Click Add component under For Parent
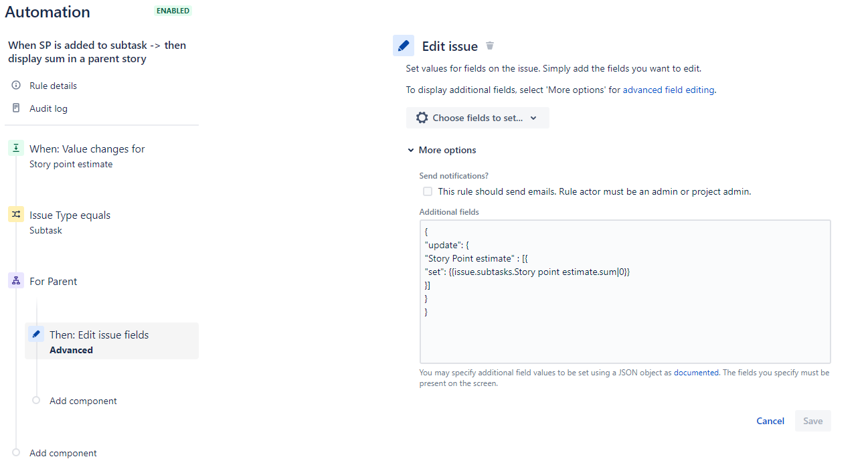 (83, 400)
